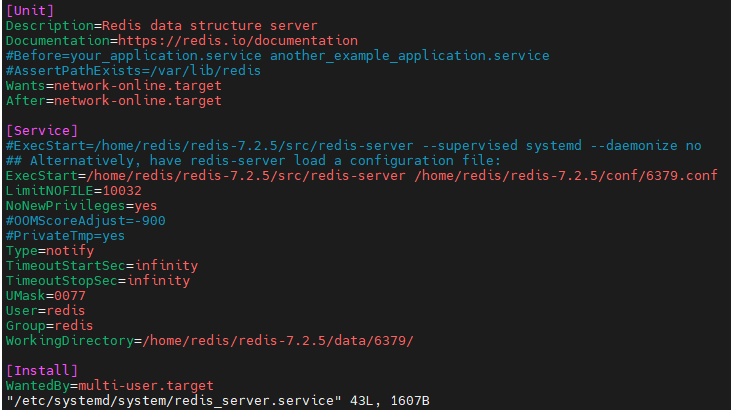The width and height of the screenshot is (731, 410).
Task: Click the NoNewPrivileges=yes line
Action: tap(82, 205)
